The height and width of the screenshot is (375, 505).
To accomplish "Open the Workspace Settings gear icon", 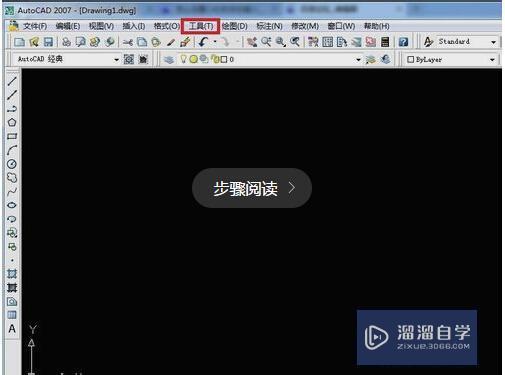I will tap(129, 60).
